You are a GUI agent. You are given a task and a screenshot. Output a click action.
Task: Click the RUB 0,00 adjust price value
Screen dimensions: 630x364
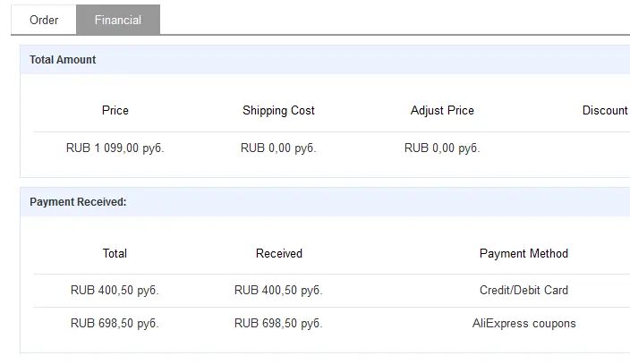tap(442, 148)
